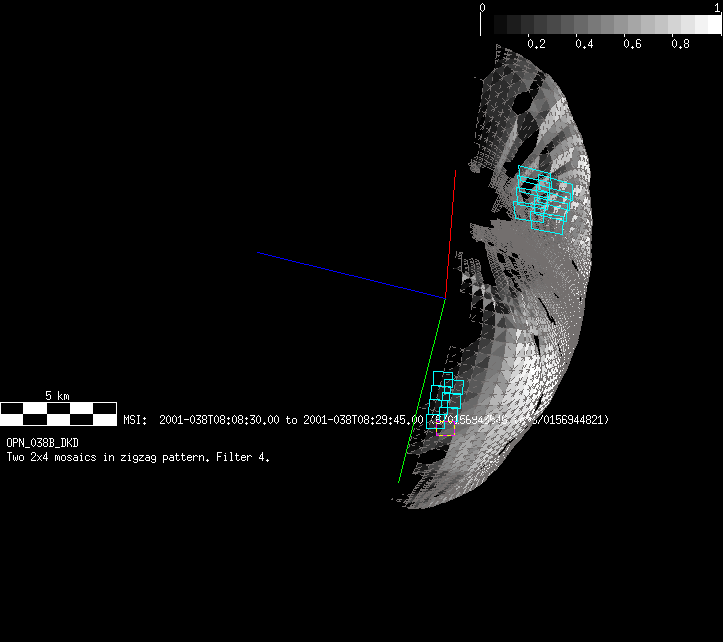The width and height of the screenshot is (723, 642).
Task: Click the '5 km' scale label
Action: click(x=57, y=396)
